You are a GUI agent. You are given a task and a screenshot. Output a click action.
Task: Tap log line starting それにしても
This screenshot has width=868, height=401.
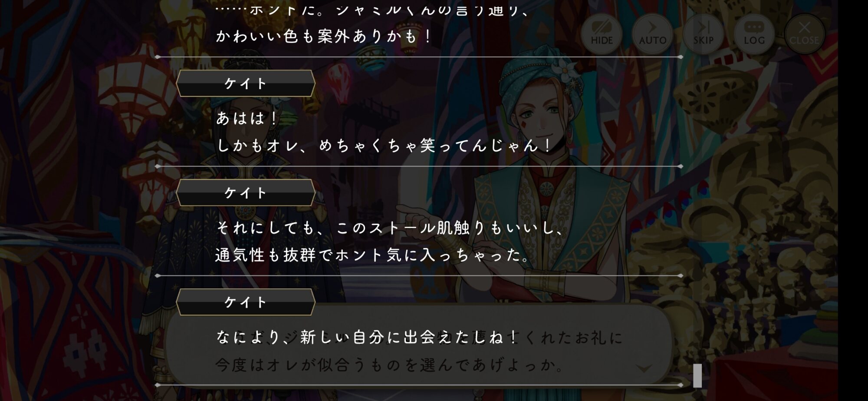click(x=390, y=228)
